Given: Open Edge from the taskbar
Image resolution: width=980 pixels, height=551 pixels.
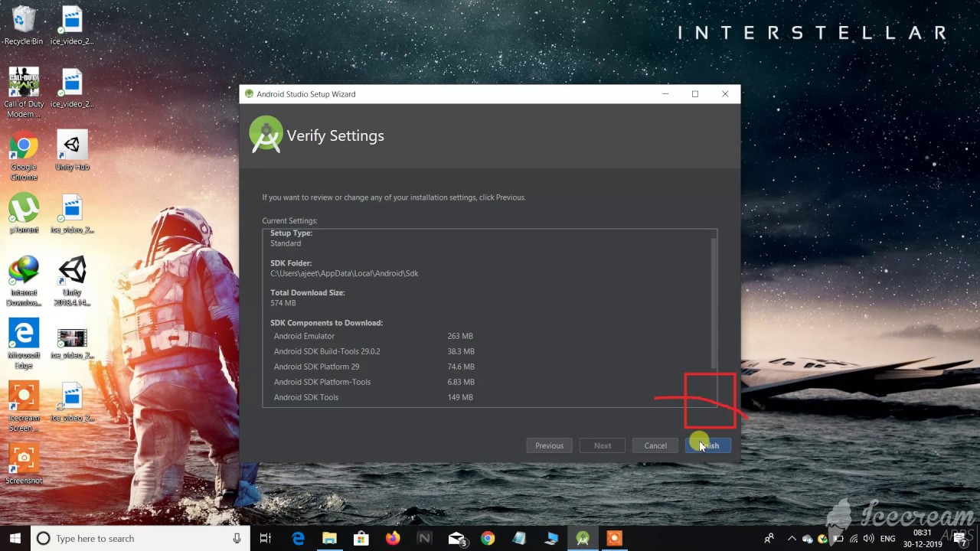Looking at the screenshot, I should click(298, 538).
